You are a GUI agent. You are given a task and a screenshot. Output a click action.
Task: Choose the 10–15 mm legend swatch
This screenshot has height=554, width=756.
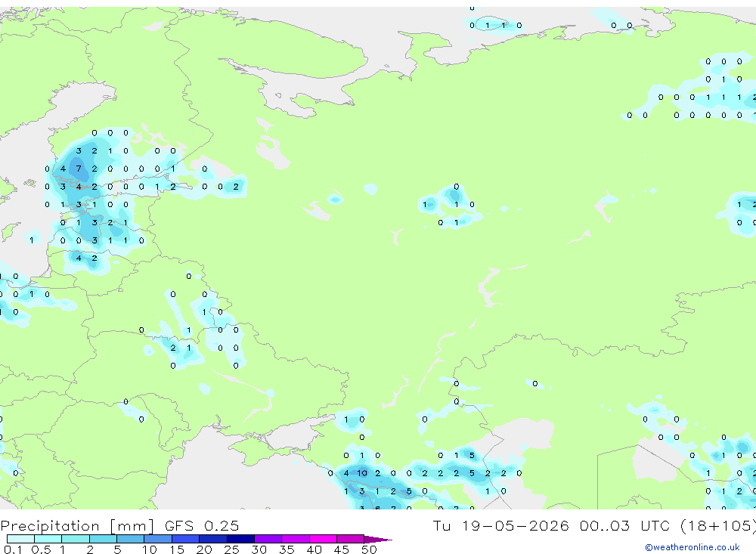158,539
